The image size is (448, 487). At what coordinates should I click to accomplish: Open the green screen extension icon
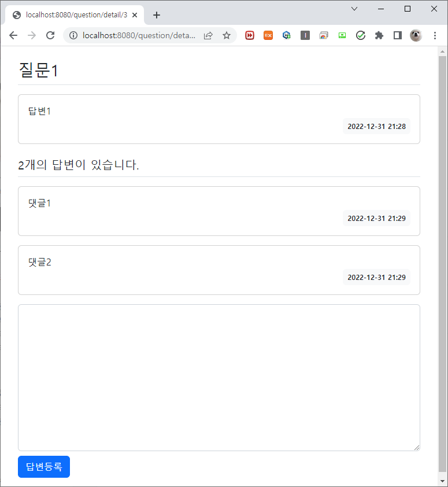[342, 35]
